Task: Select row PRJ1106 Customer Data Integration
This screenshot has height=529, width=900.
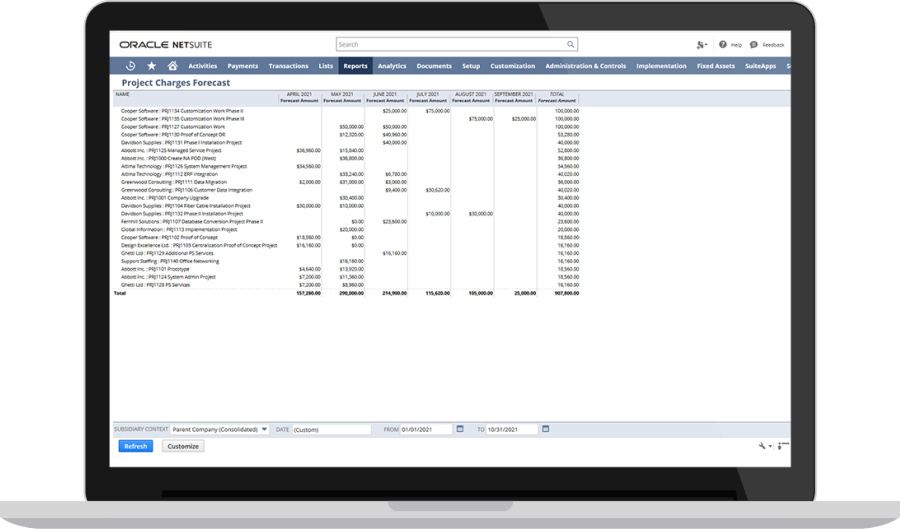Action: click(x=347, y=190)
